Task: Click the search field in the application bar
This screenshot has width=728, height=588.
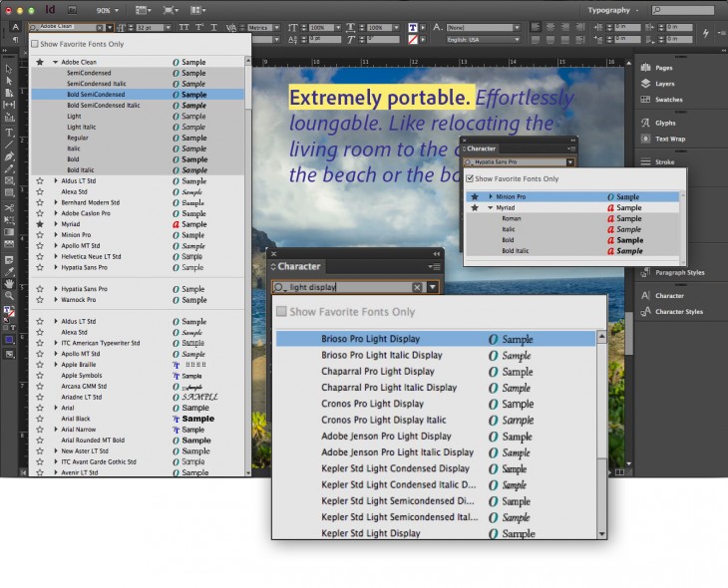Action: pyautogui.click(x=683, y=10)
